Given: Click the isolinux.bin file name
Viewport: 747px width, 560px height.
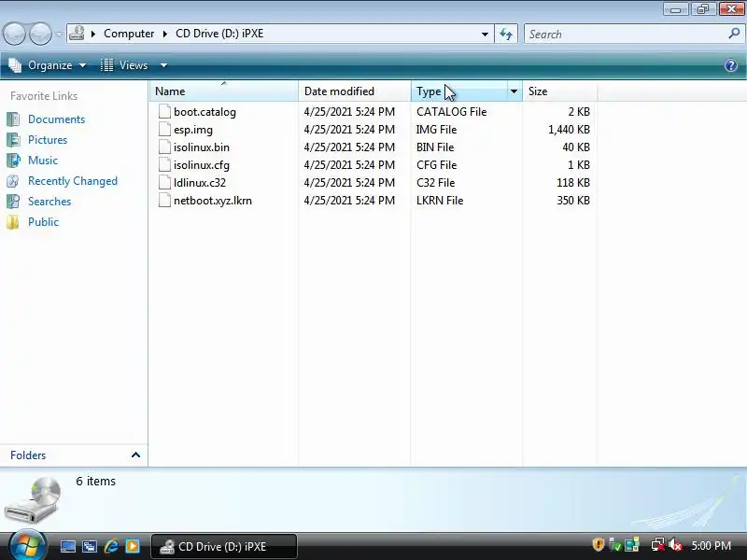Looking at the screenshot, I should (x=202, y=147).
